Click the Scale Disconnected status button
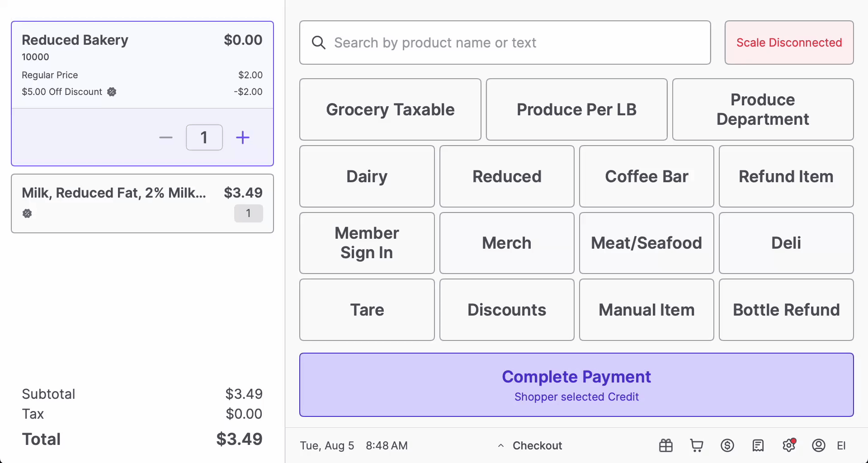The height and width of the screenshot is (463, 868). coord(789,43)
